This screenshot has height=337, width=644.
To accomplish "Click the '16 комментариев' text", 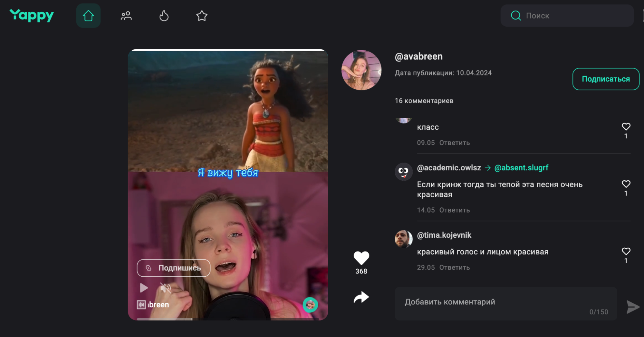I will (x=424, y=101).
